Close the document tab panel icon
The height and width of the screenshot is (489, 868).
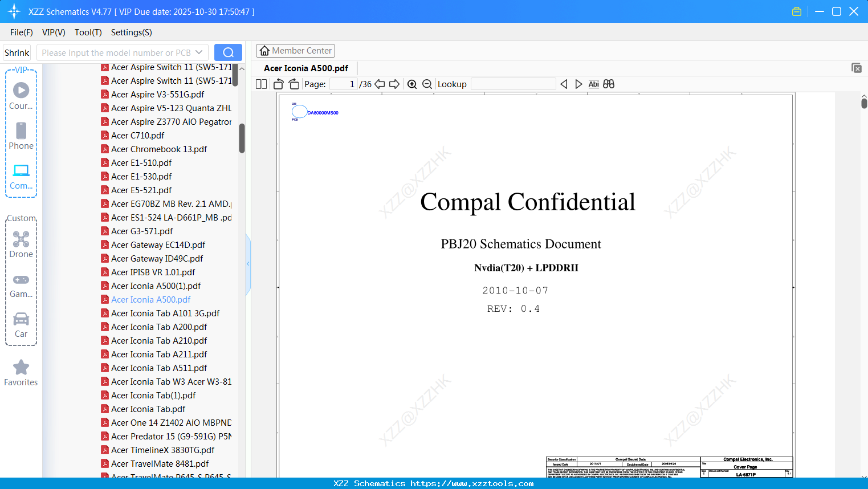(x=857, y=68)
